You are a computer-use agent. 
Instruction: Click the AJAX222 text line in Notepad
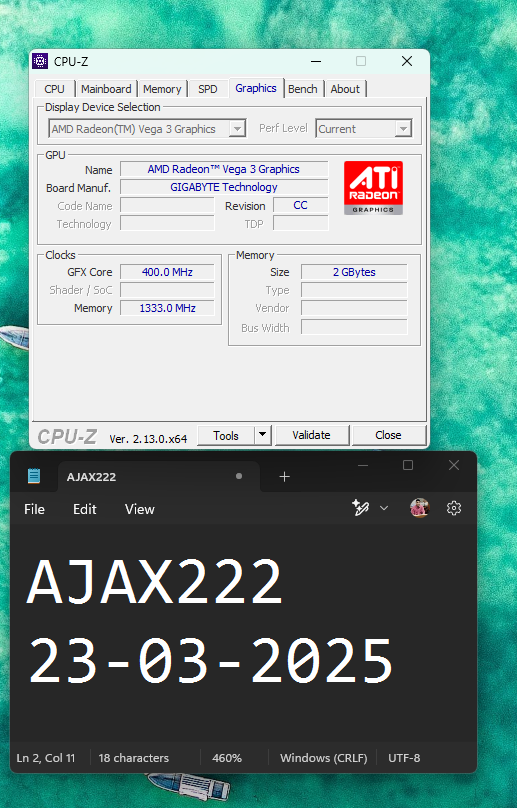[x=155, y=582]
